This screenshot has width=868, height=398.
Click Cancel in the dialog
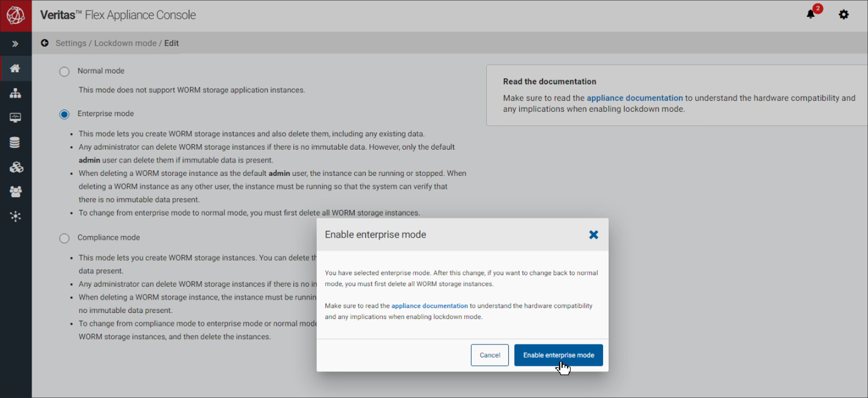click(490, 355)
